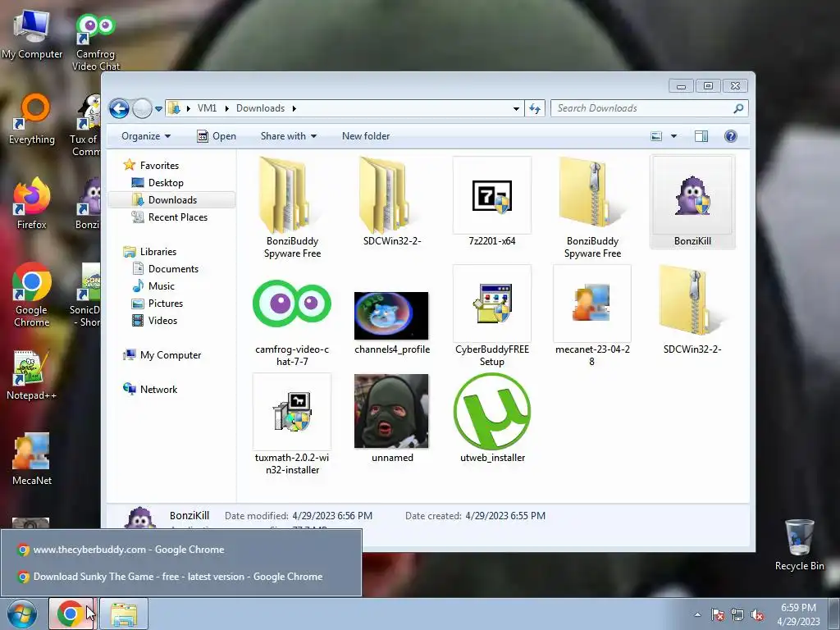840x630 pixels.
Task: Select the BonziKill application file
Action: tap(692, 202)
